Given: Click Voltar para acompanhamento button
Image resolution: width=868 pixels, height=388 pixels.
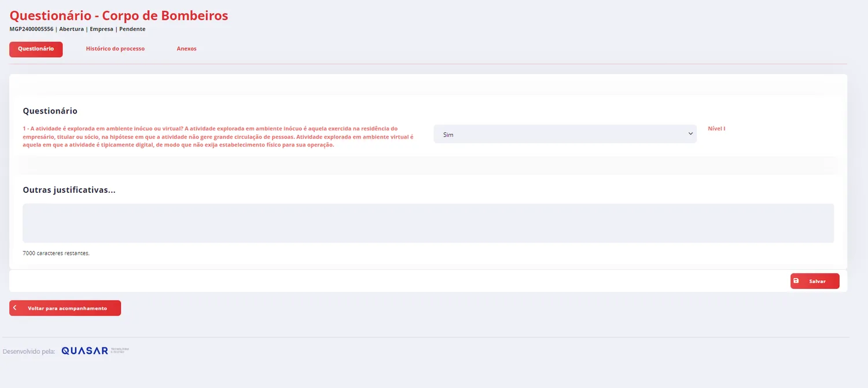Looking at the screenshot, I should click(65, 308).
